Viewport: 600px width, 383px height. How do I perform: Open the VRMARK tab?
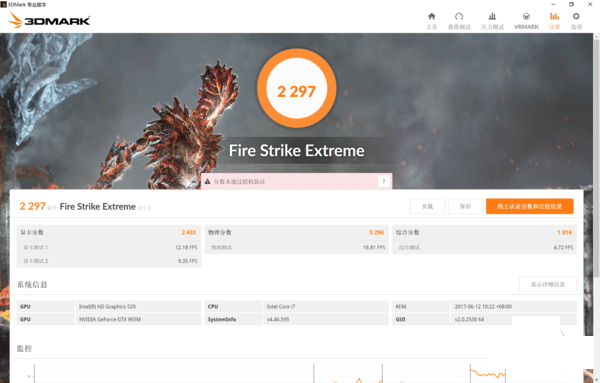[526, 21]
